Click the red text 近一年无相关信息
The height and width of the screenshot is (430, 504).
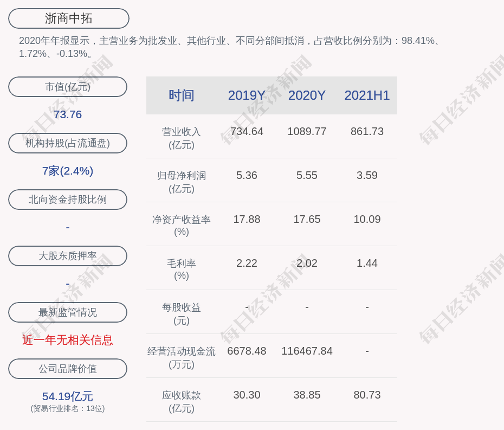tap(68, 340)
